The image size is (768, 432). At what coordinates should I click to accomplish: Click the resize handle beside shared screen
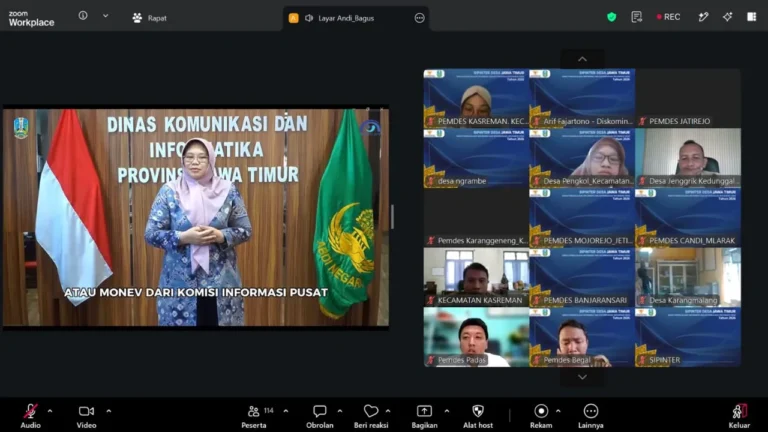click(x=392, y=217)
